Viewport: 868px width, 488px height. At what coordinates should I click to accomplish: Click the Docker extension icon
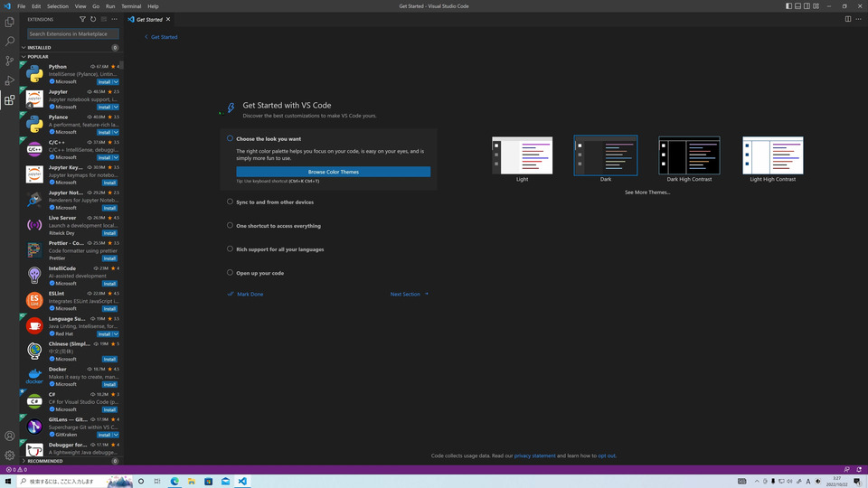click(x=34, y=376)
